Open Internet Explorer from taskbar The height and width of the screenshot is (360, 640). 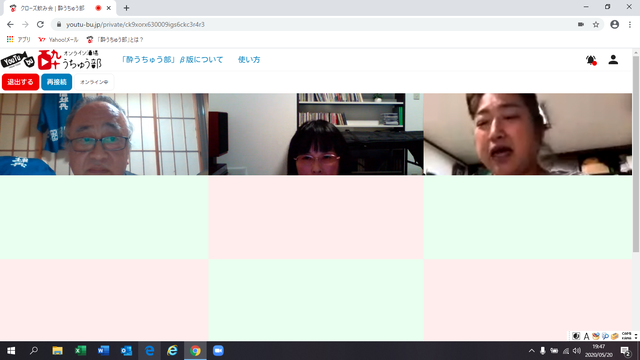point(172,351)
